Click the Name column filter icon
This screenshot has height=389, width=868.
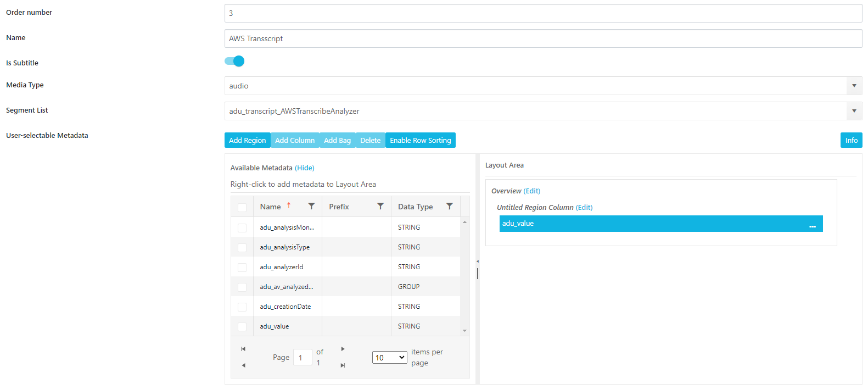311,207
